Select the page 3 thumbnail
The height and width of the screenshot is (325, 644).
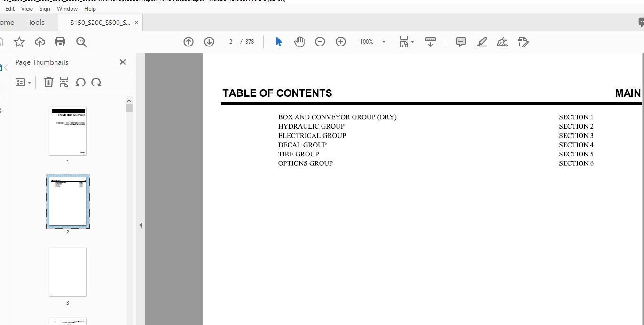coord(68,272)
